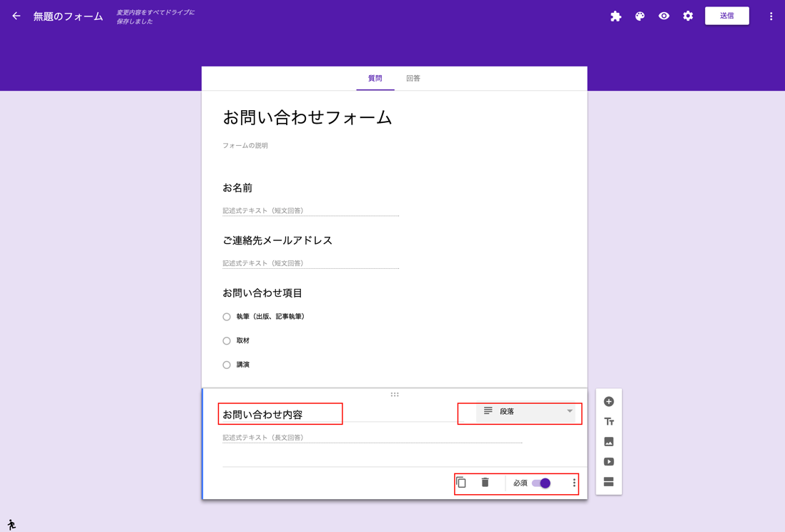Add title and description Tt icon
The width and height of the screenshot is (785, 532).
click(609, 422)
